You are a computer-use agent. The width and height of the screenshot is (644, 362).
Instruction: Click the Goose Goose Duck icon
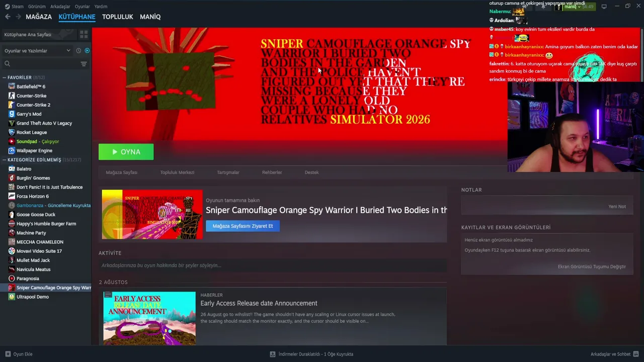(x=12, y=215)
